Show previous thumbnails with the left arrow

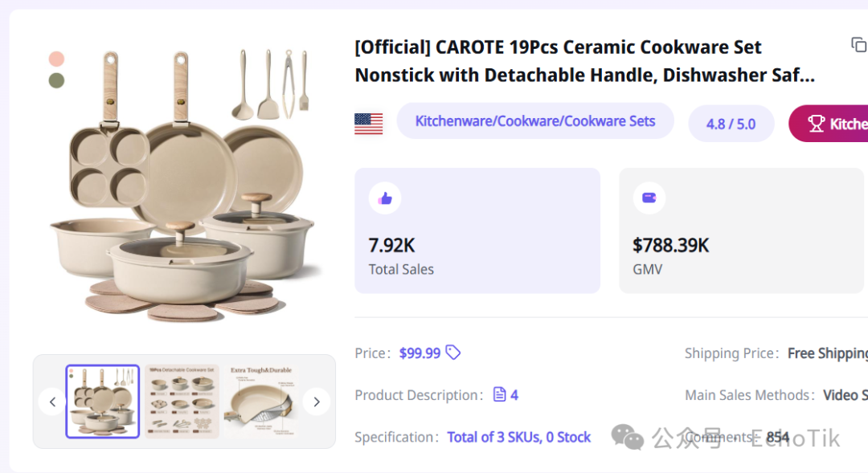pos(52,402)
